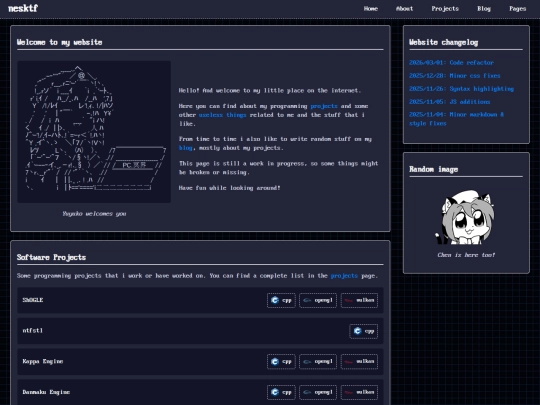Viewport: 540px width, 405px height.
Task: Follow the 'blog' link in the welcome text
Action: point(186,148)
